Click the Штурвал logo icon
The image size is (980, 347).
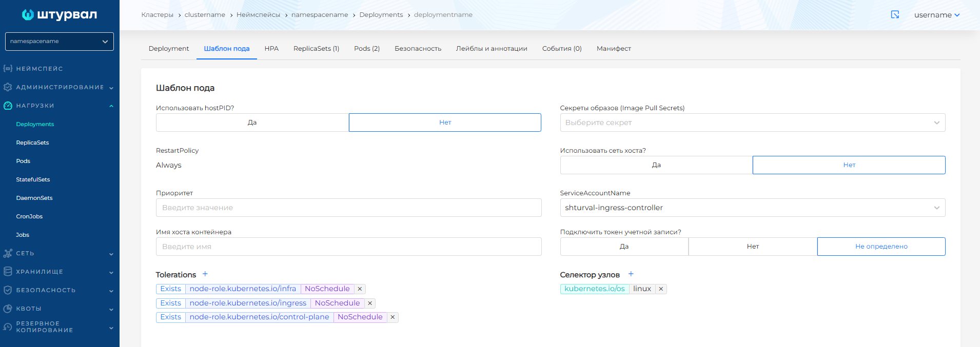(x=28, y=15)
